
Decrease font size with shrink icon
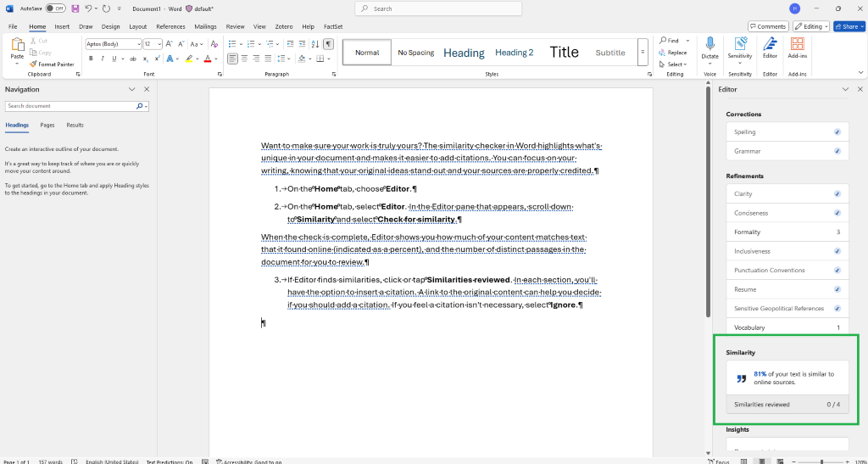(181, 44)
